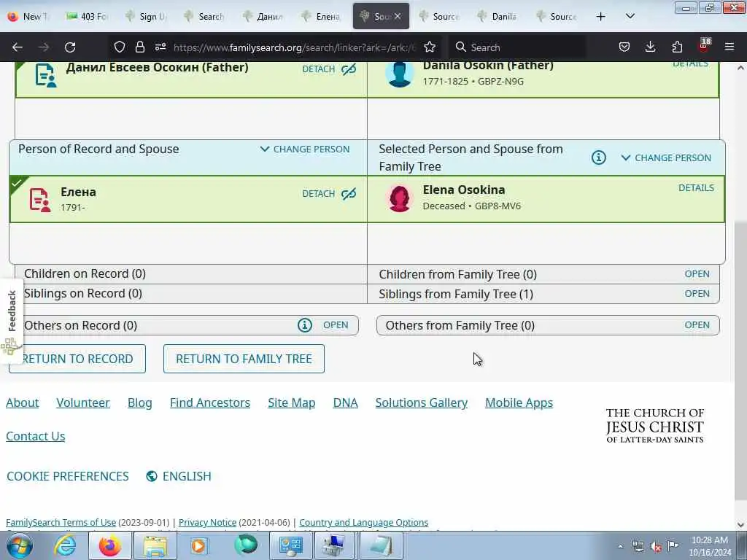This screenshot has width=747, height=560.
Task: Open the DNA footer link
Action: [345, 402]
